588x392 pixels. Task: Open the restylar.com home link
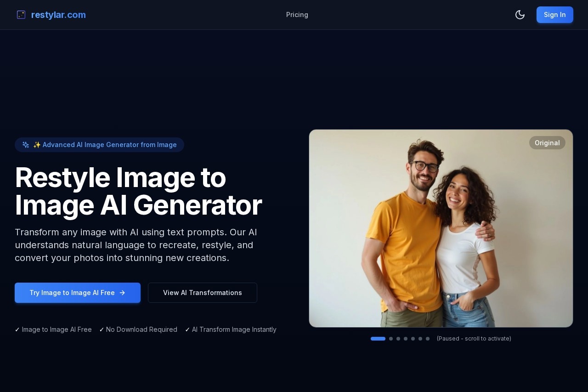point(58,15)
